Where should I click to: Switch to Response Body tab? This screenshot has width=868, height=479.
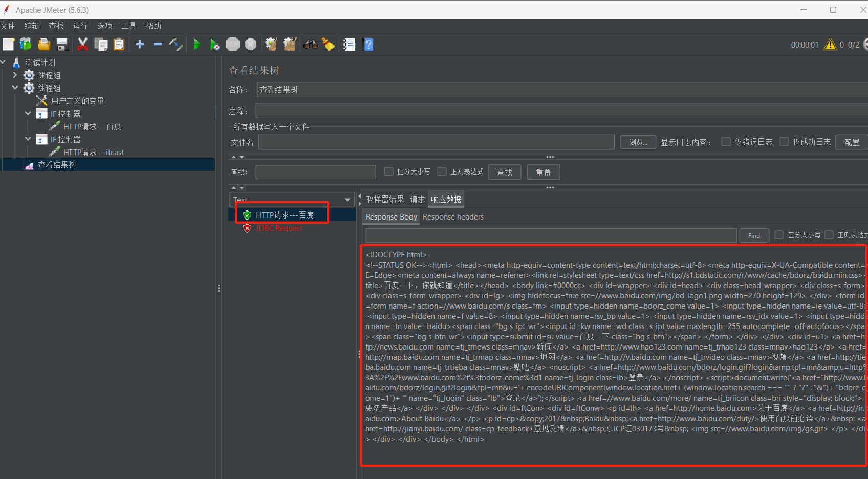click(x=392, y=217)
